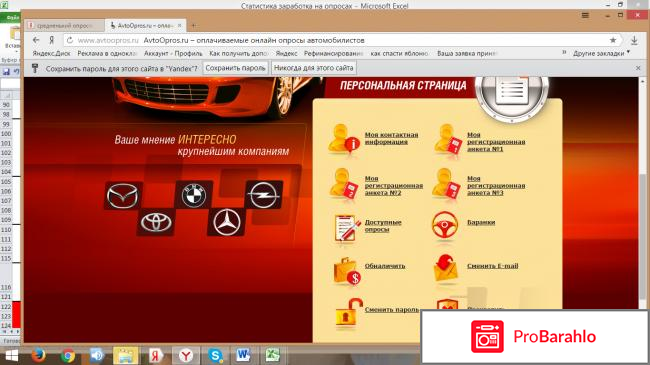Click the Mazda logo
The height and width of the screenshot is (365, 650).
coord(123,195)
